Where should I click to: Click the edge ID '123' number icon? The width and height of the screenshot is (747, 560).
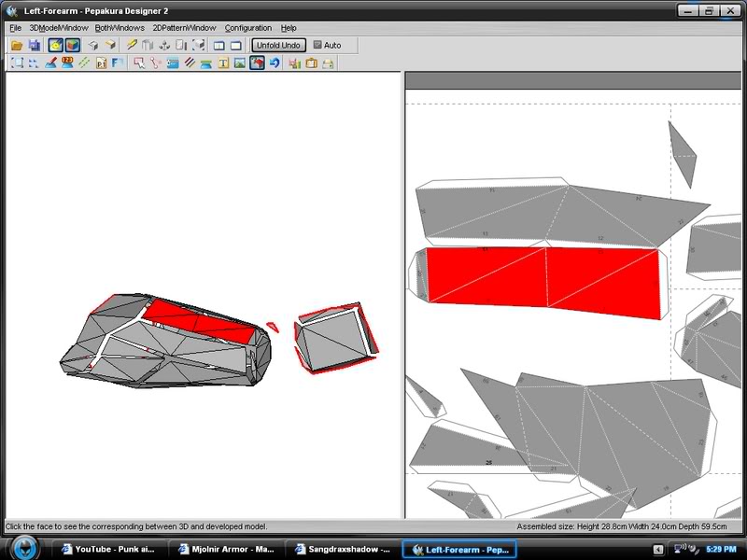[67, 63]
